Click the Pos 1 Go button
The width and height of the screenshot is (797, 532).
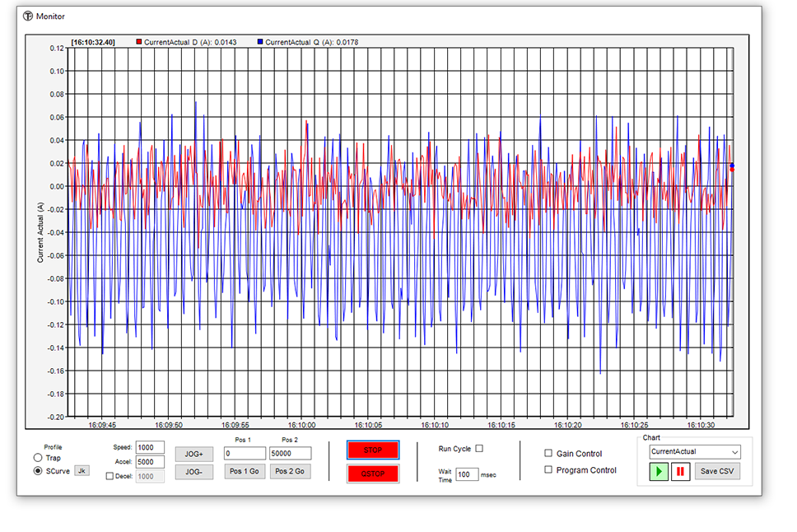[x=245, y=472]
